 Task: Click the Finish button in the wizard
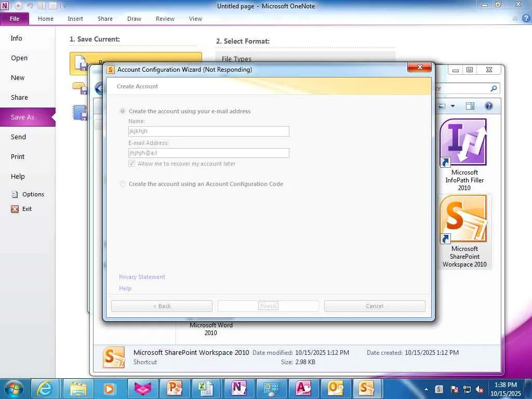click(x=268, y=306)
